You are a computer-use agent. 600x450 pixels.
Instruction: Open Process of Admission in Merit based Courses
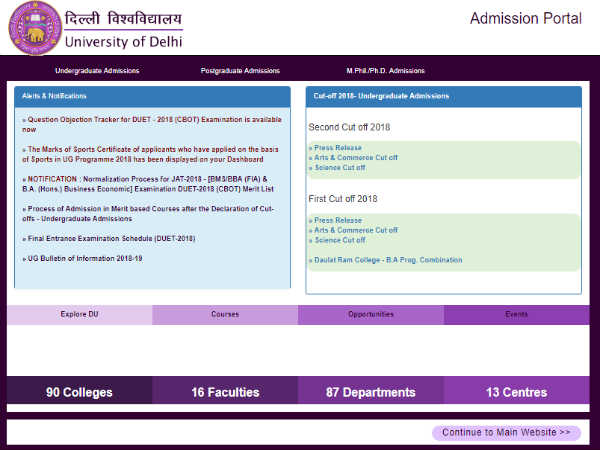pos(148,214)
